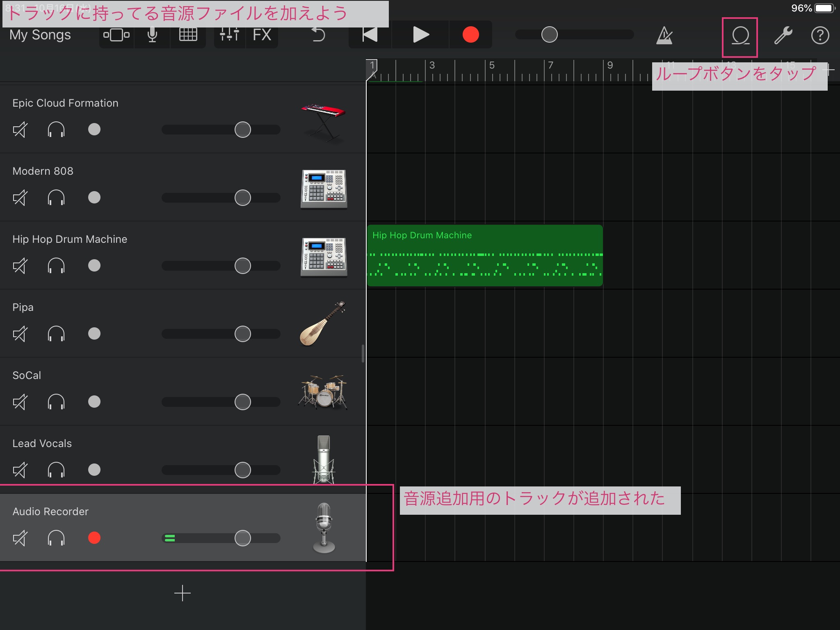Arm recording on the SoCal track
Image resolution: width=840 pixels, height=630 pixels.
click(94, 402)
